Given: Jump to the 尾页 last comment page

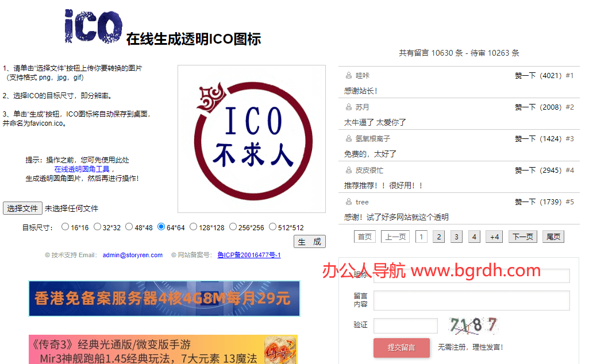Looking at the screenshot, I should pyautogui.click(x=553, y=236).
